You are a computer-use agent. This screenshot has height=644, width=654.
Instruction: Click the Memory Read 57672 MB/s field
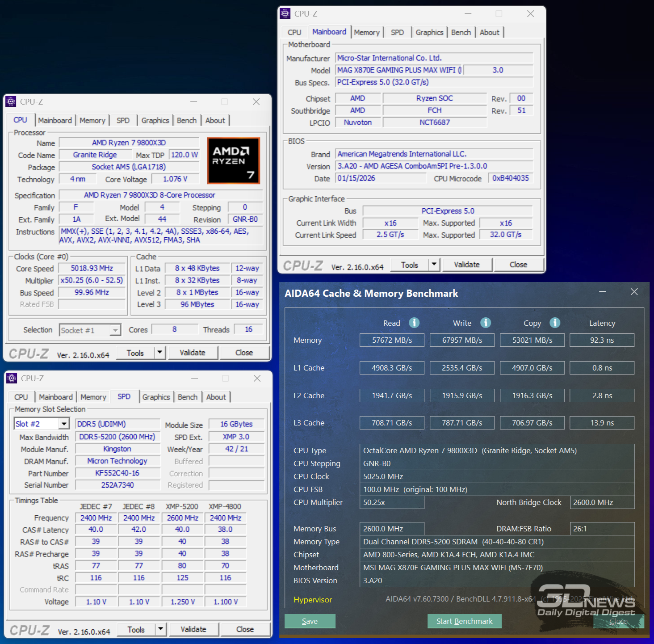pos(392,340)
